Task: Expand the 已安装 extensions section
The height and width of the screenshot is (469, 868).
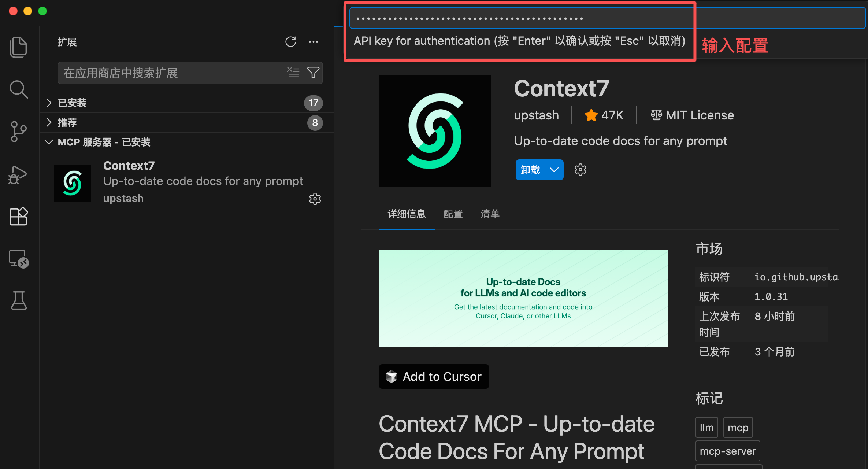Action: (72, 103)
